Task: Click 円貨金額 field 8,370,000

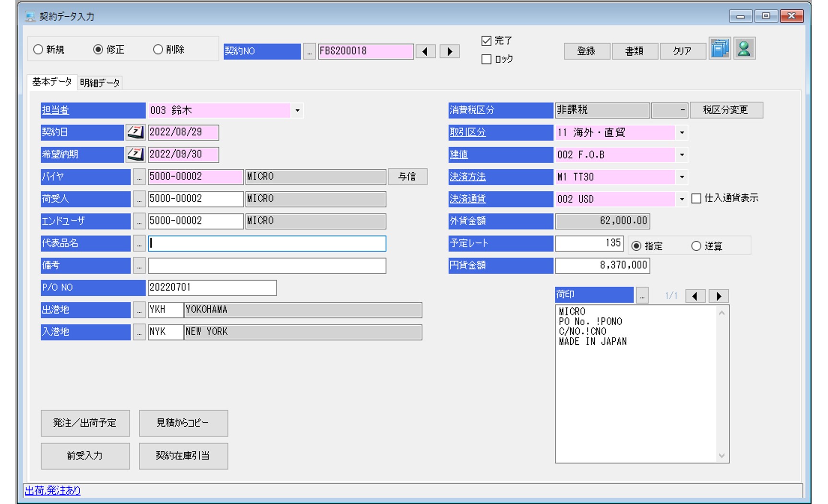Action: click(x=602, y=265)
